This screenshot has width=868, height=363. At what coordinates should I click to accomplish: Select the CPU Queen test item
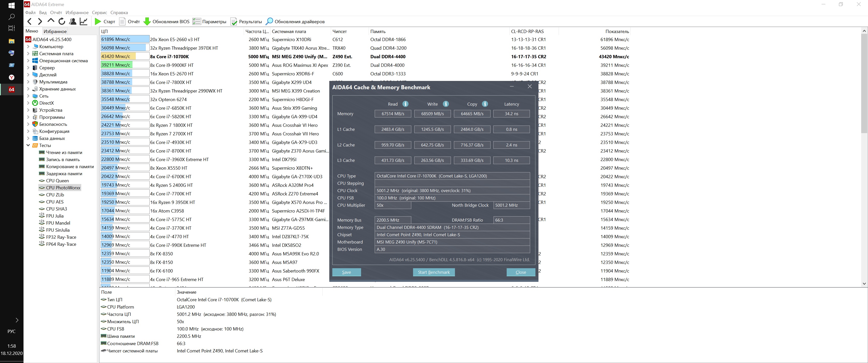[57, 181]
